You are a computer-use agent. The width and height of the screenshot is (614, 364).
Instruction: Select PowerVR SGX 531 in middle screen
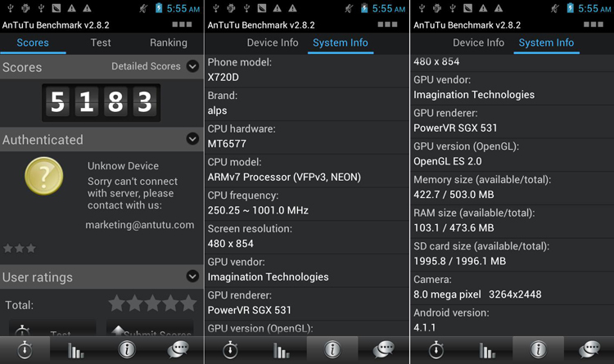point(250,310)
